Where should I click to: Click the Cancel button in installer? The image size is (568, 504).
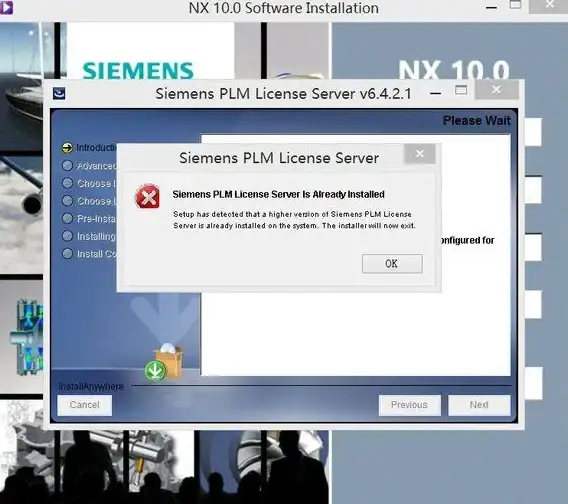pos(84,405)
